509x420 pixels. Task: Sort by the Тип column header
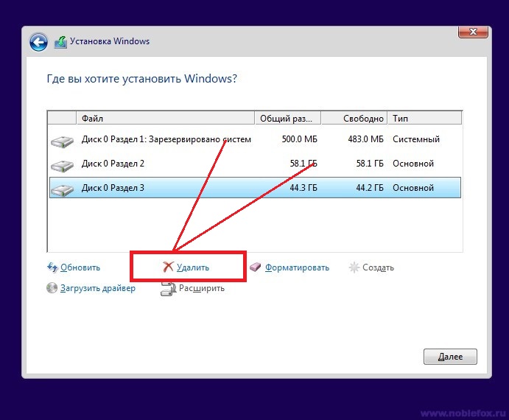[424, 118]
